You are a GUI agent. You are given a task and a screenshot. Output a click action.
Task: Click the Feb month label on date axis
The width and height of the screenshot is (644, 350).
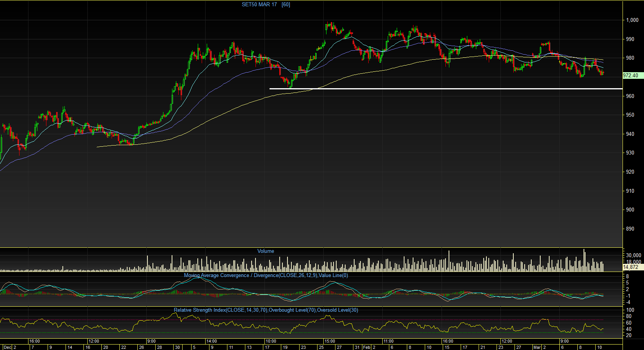click(x=367, y=347)
